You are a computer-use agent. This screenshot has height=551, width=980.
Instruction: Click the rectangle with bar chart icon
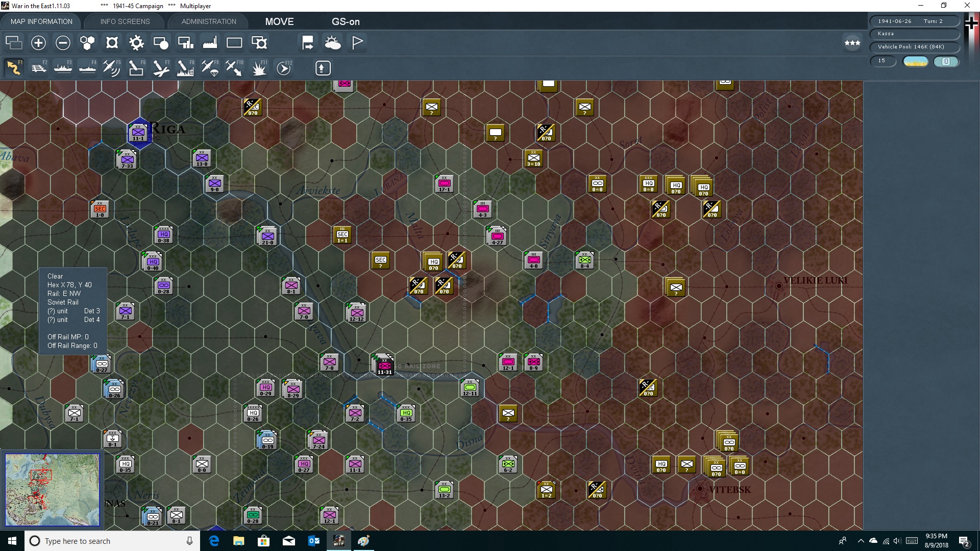click(185, 42)
